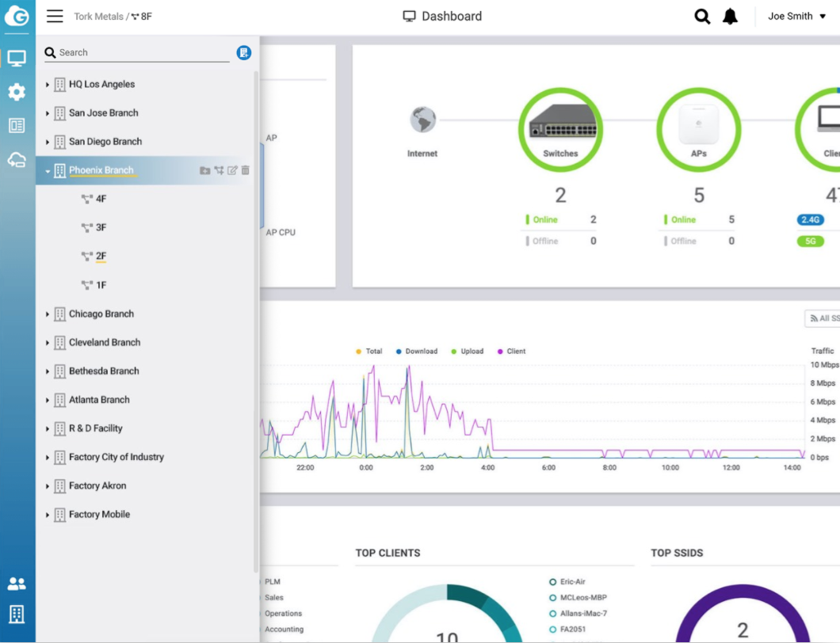Expand R & D Facility node
The image size is (840, 643).
[x=47, y=429]
